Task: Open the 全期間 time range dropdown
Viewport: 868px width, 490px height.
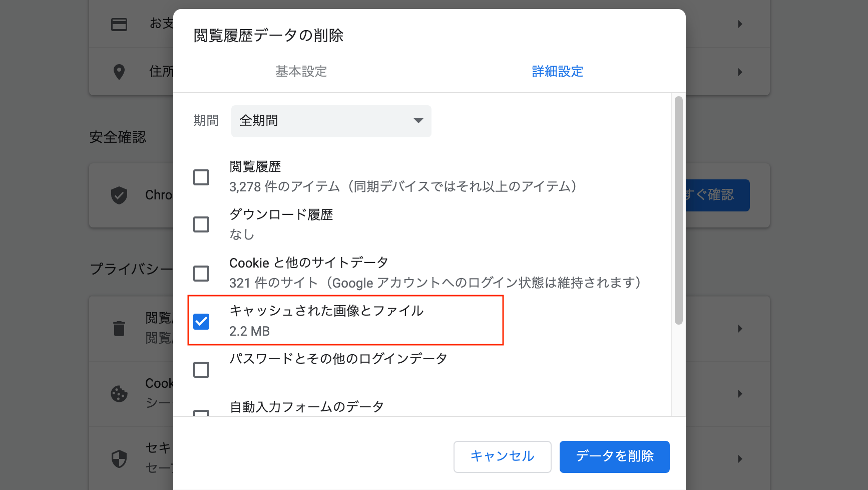Action: tap(331, 121)
